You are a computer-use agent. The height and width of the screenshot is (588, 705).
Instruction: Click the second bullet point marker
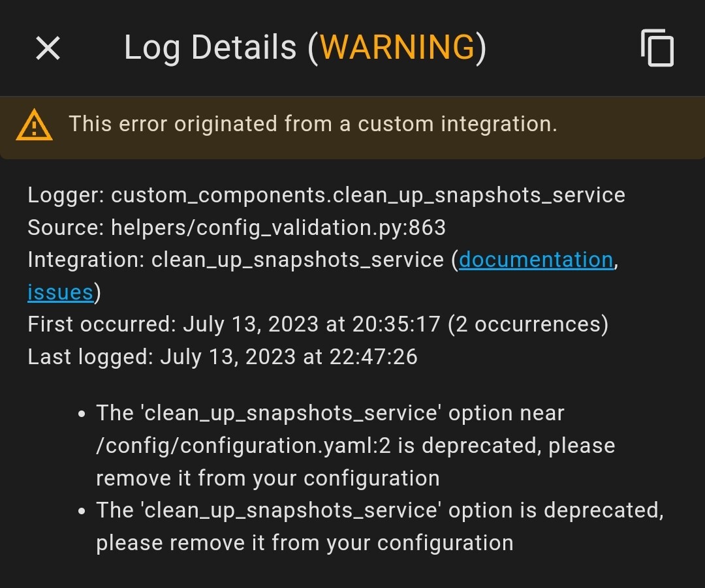click(x=81, y=510)
